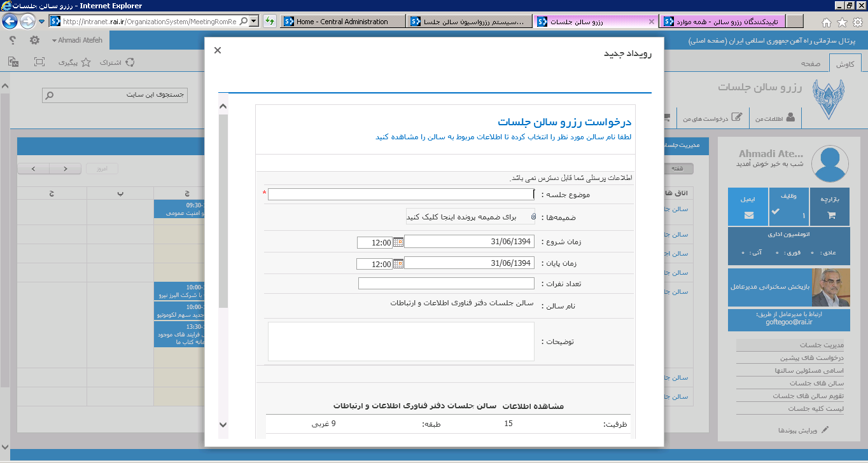Click the end date field for زمان پایان

[469, 263]
